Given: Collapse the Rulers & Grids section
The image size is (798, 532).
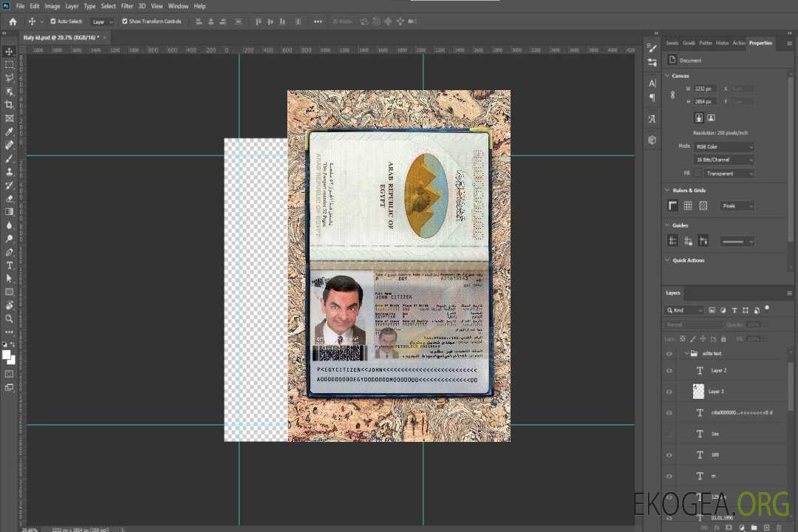Looking at the screenshot, I should coord(668,190).
